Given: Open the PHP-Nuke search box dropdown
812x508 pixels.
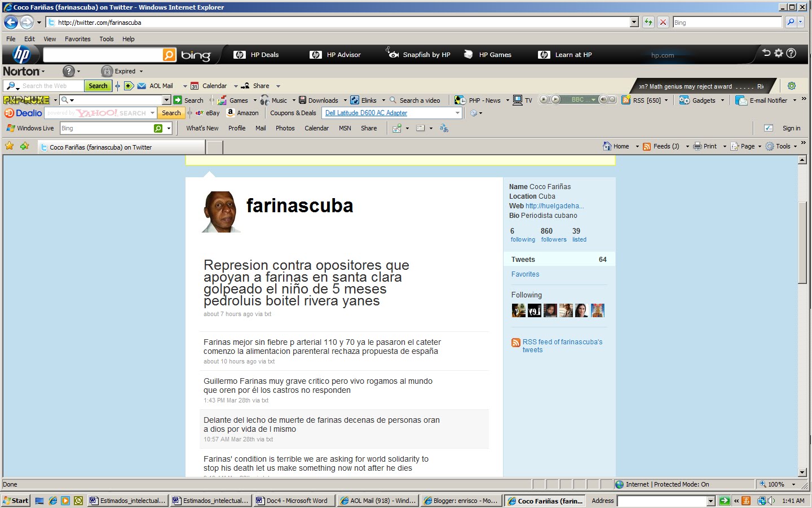Looking at the screenshot, I should pyautogui.click(x=166, y=100).
